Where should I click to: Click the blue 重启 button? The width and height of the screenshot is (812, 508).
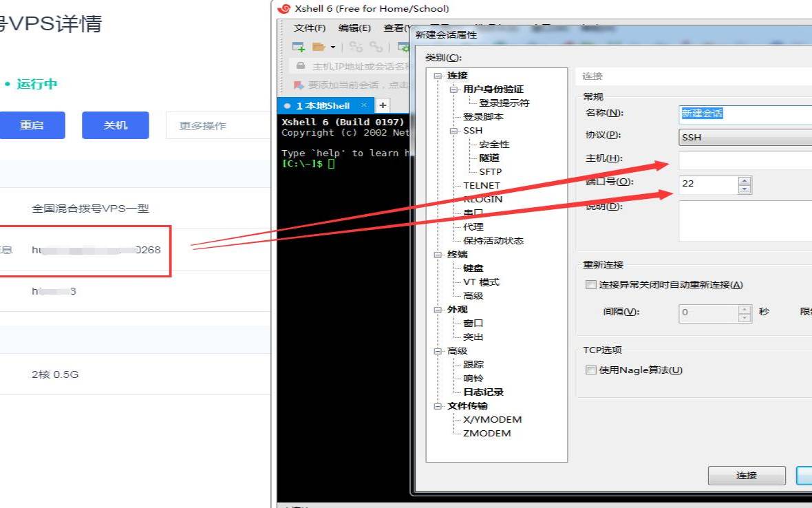32,125
